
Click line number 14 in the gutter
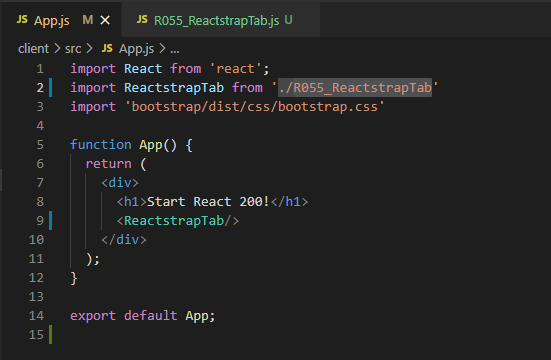pyautogui.click(x=36, y=315)
